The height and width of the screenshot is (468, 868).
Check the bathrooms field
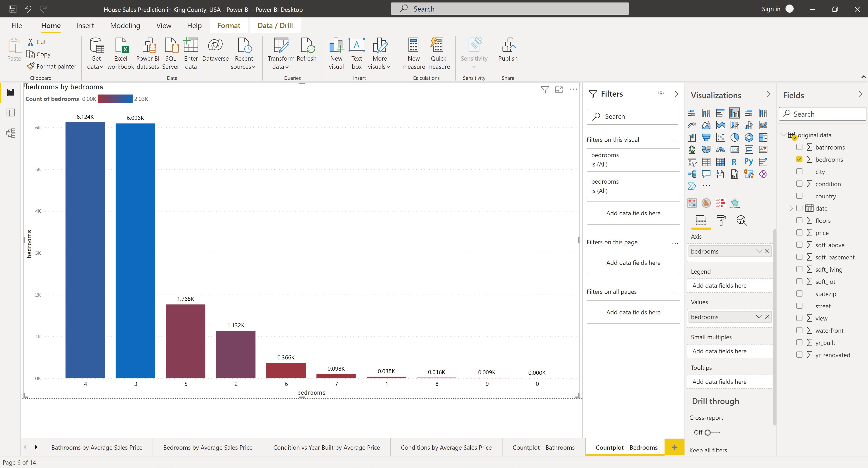coord(799,147)
